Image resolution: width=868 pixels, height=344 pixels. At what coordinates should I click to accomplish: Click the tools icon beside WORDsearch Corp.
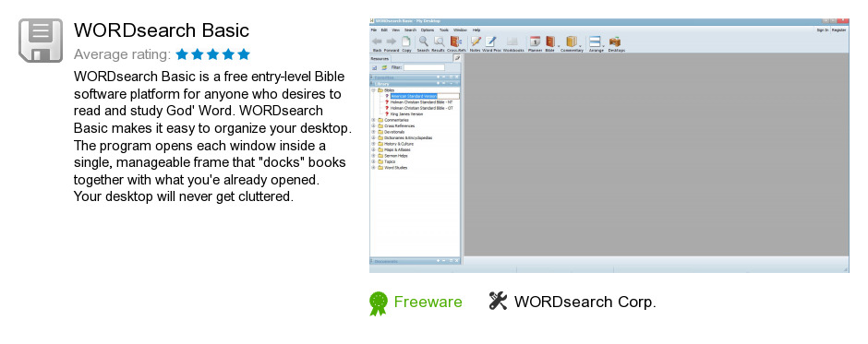pos(499,301)
